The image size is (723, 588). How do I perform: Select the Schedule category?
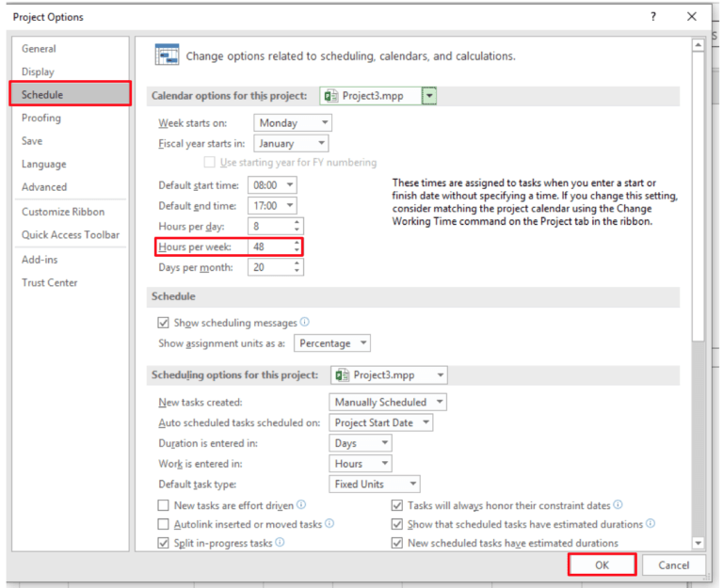coord(70,94)
